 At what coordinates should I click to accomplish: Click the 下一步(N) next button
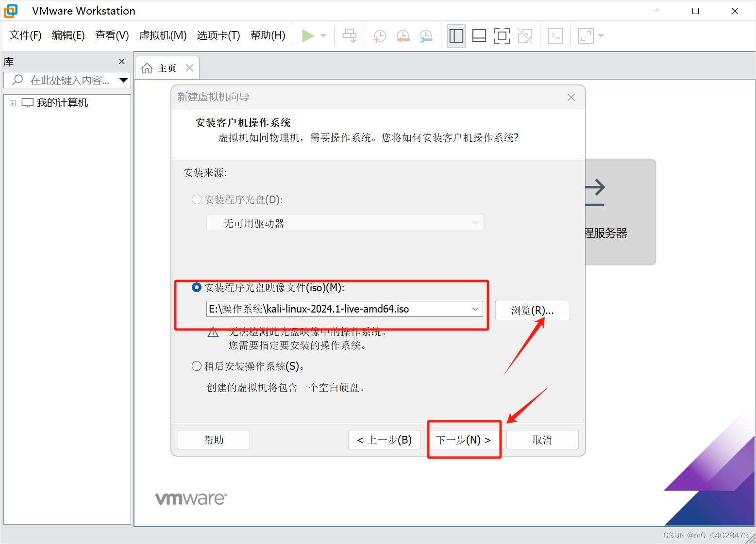click(x=464, y=440)
